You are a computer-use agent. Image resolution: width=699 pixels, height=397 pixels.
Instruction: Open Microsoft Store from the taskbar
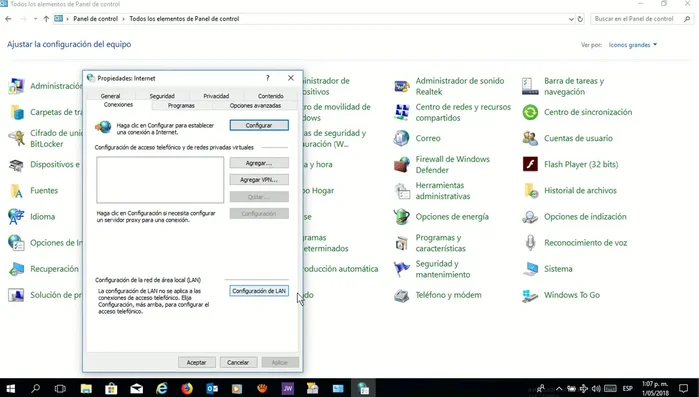(x=111, y=389)
